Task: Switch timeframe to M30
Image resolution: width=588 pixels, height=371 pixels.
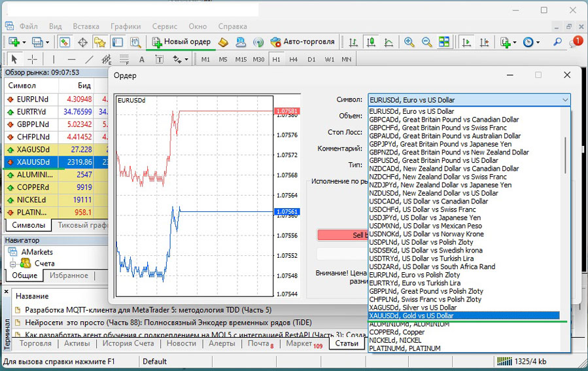Action: click(x=258, y=60)
